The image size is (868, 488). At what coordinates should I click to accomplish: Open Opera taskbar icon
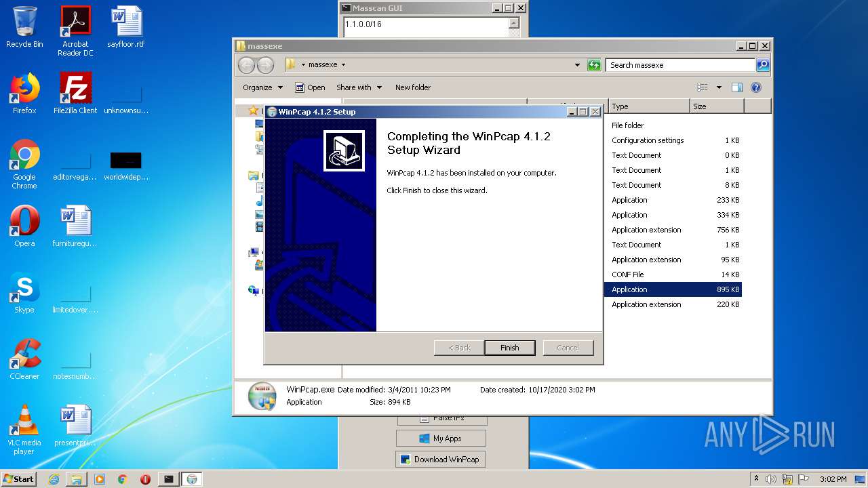[145, 479]
